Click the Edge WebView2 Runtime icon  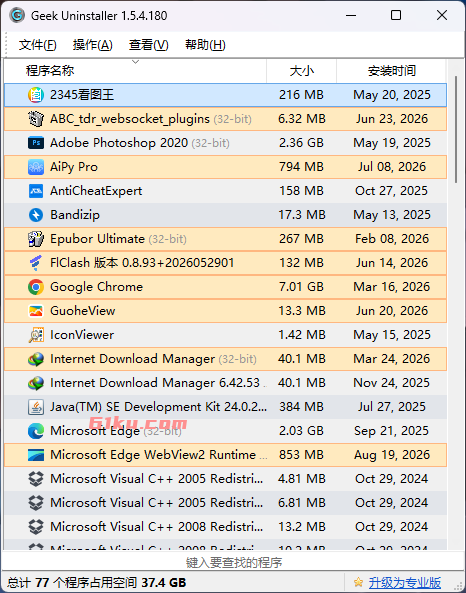pos(36,455)
